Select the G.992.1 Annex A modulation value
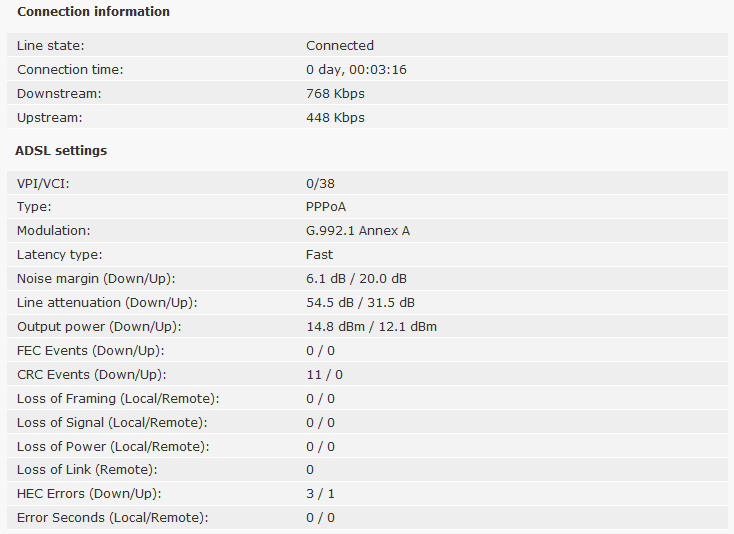 tap(358, 231)
